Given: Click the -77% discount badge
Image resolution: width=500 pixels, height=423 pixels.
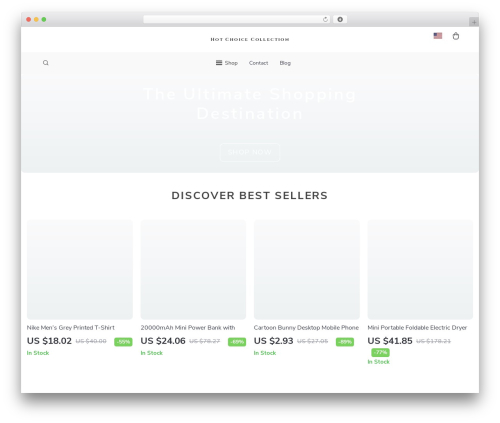Looking at the screenshot, I should (380, 352).
